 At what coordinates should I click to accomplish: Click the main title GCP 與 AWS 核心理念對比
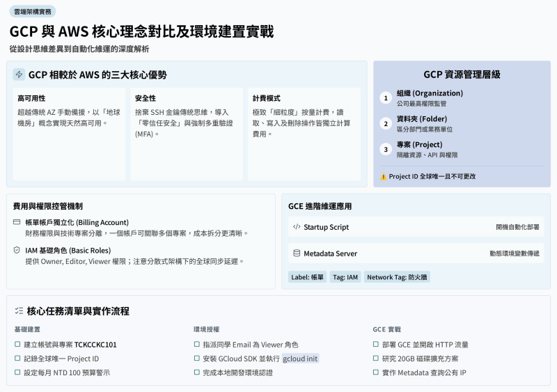click(x=142, y=31)
